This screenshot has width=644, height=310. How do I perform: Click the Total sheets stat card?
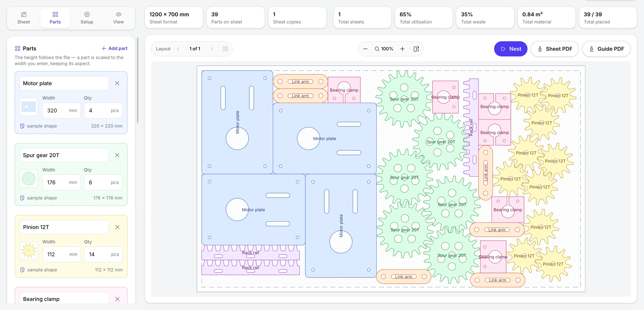(362, 18)
